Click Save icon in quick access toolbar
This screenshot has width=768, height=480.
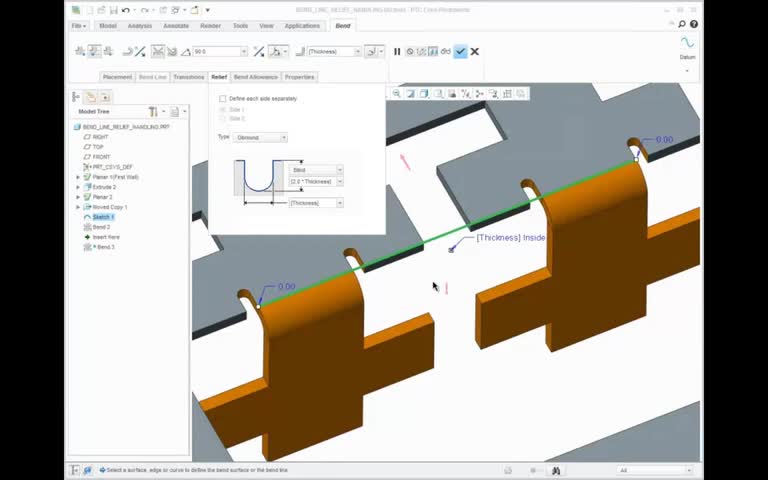113,10
